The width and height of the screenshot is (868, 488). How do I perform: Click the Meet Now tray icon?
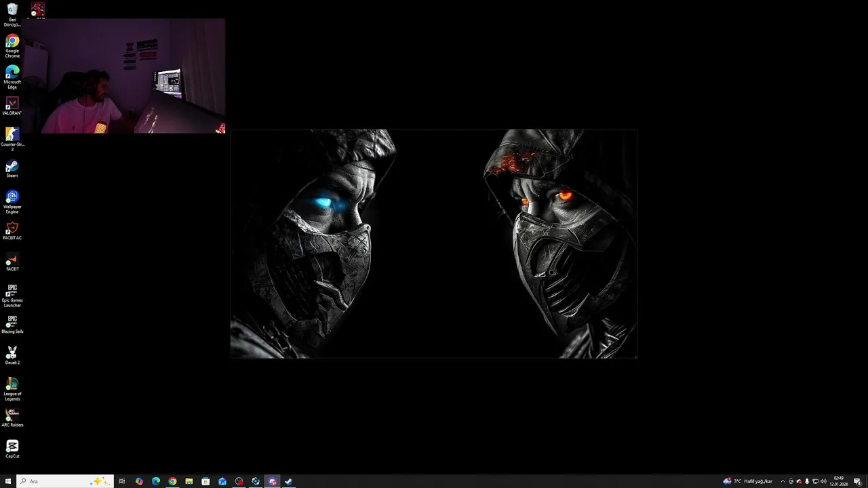(x=791, y=481)
